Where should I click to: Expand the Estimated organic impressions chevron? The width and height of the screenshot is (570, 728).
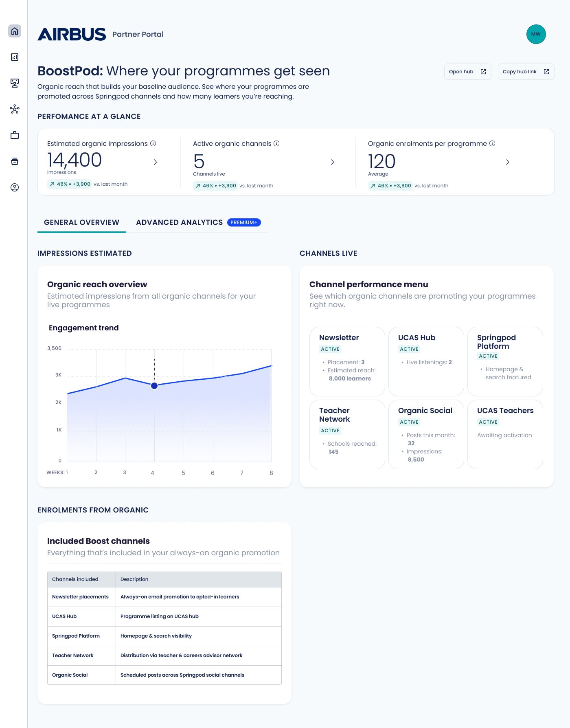[x=156, y=162]
